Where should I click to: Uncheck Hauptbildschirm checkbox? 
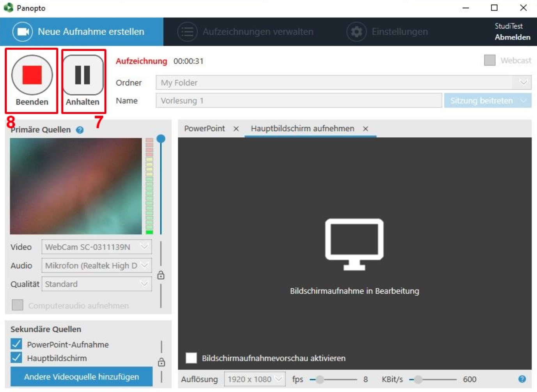[x=16, y=357]
